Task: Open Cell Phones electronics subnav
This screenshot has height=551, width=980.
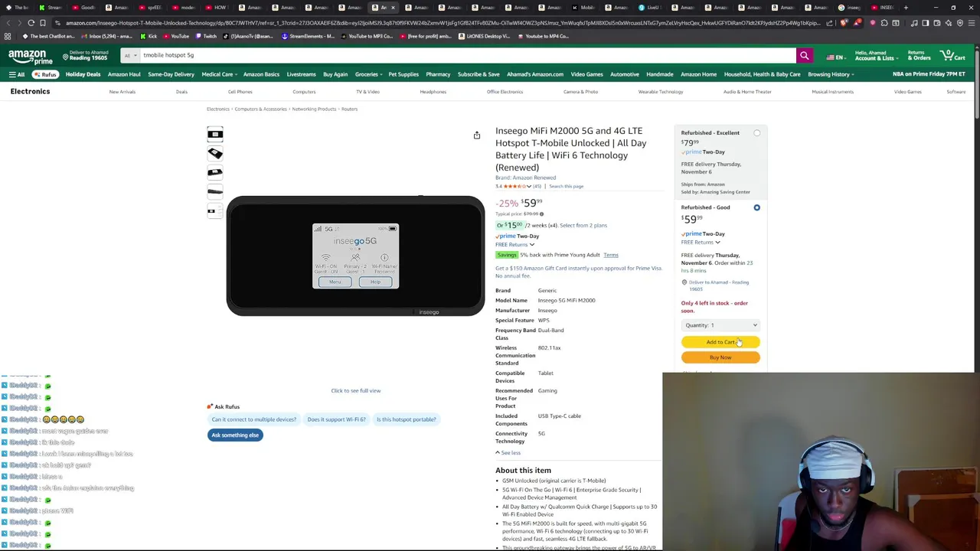Action: pos(240,92)
